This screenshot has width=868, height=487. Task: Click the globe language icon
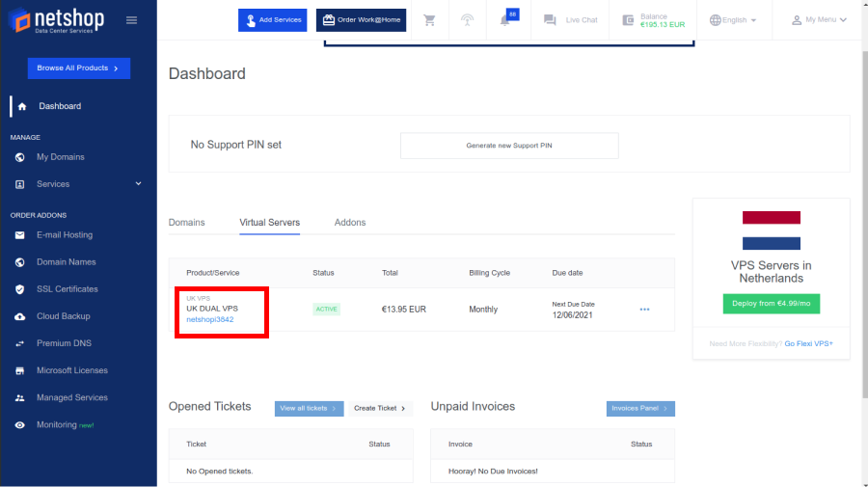(716, 20)
